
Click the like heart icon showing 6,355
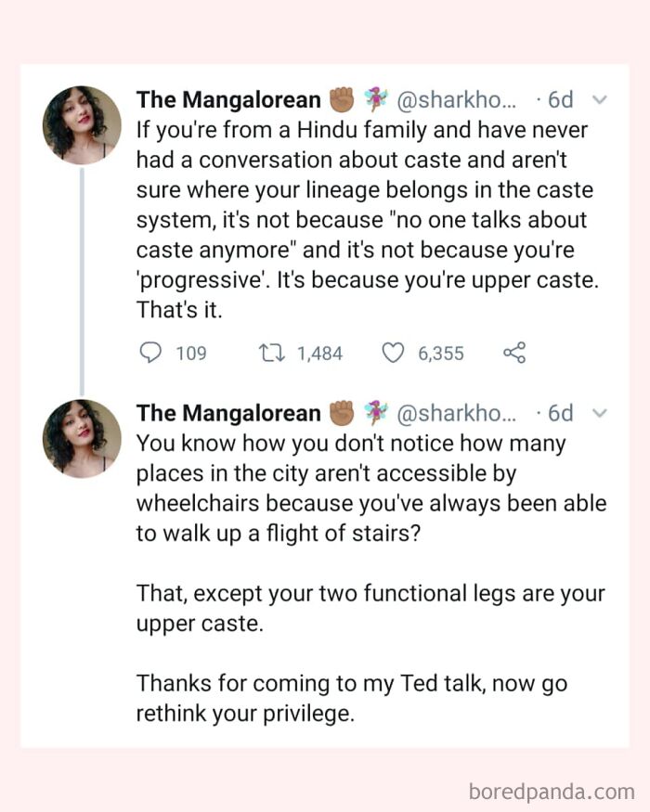point(394,353)
